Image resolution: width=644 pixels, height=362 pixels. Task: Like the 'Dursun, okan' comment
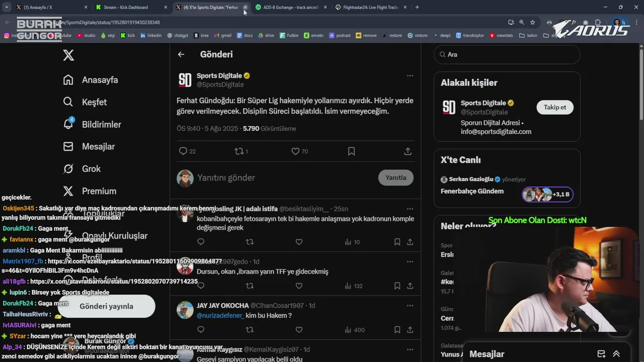point(299,286)
